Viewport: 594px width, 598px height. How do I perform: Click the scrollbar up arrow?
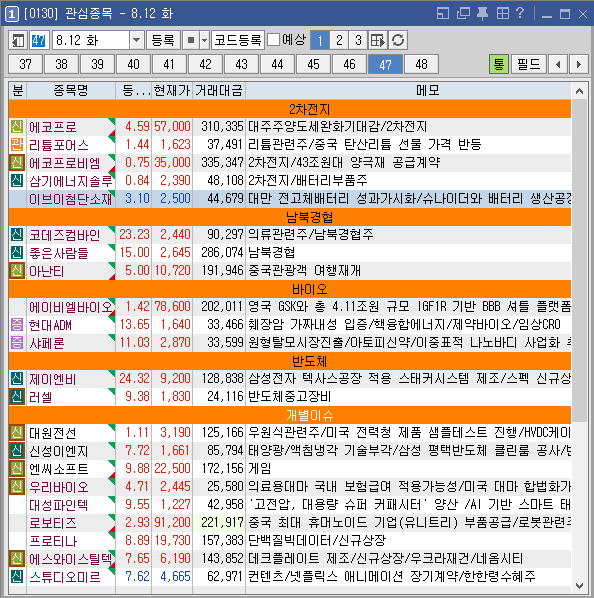tap(580, 91)
